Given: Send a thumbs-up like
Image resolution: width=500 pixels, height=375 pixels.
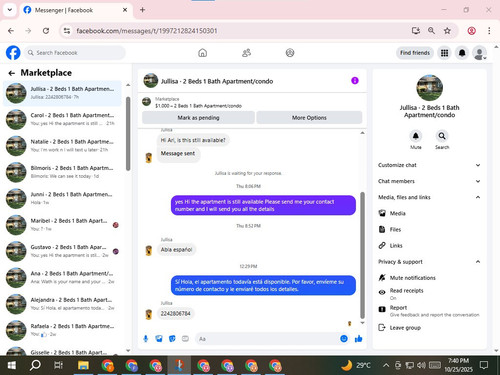Looking at the screenshot, I should coord(358,339).
